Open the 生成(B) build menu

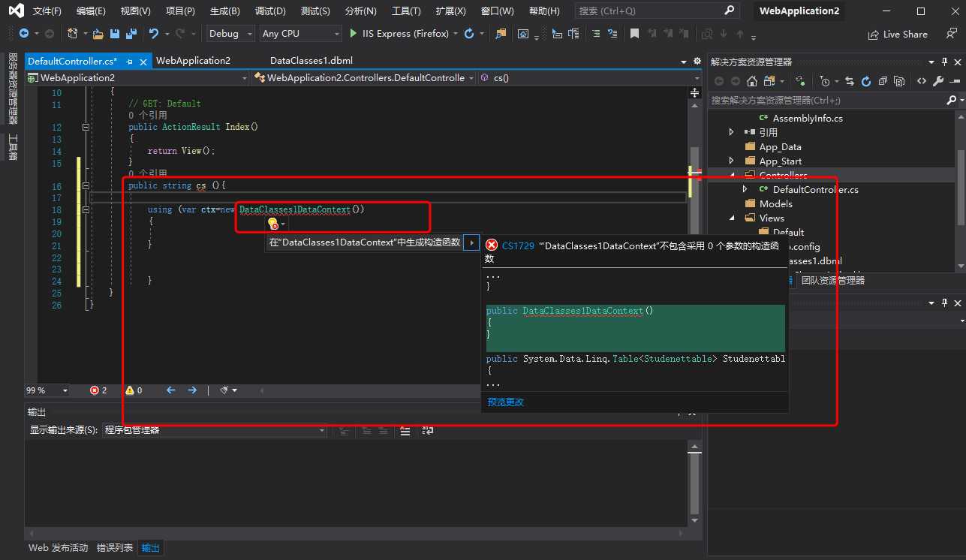[x=224, y=11]
